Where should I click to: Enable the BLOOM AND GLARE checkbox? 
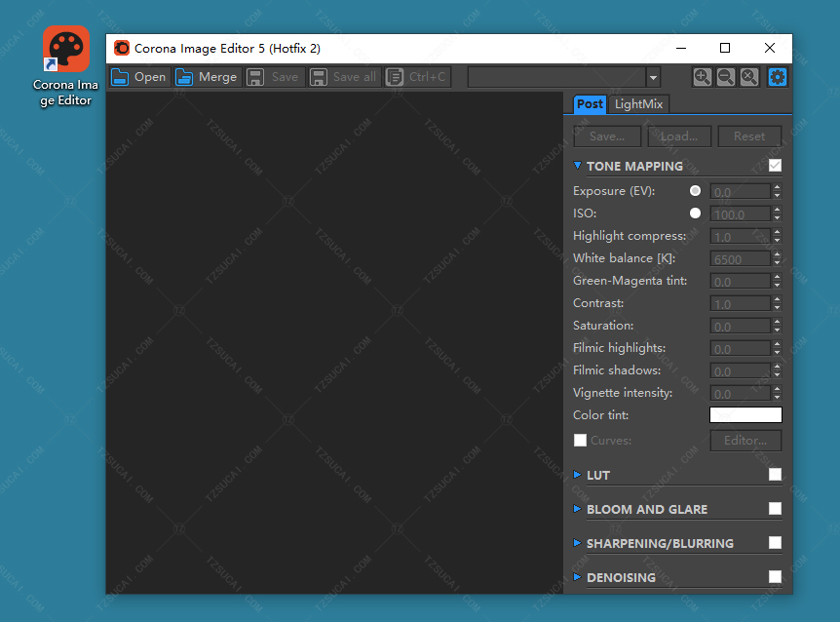775,509
